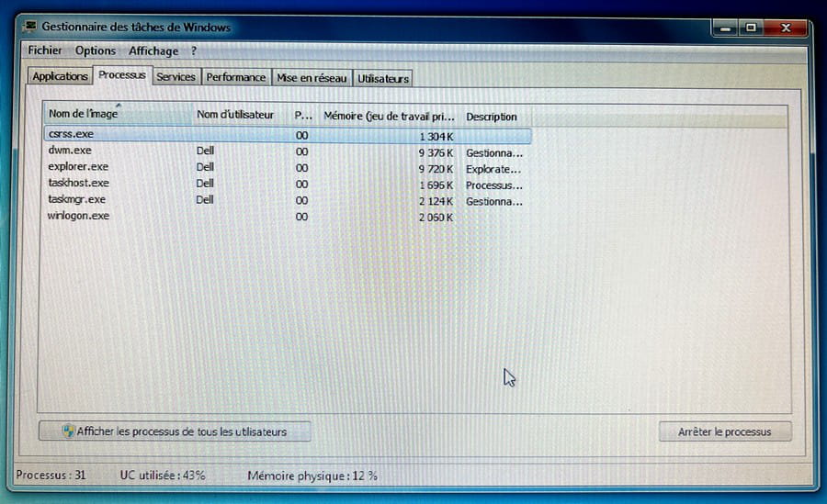The image size is (827, 504).
Task: Sort by Mémoire (jeu de travail) column
Action: (x=390, y=116)
